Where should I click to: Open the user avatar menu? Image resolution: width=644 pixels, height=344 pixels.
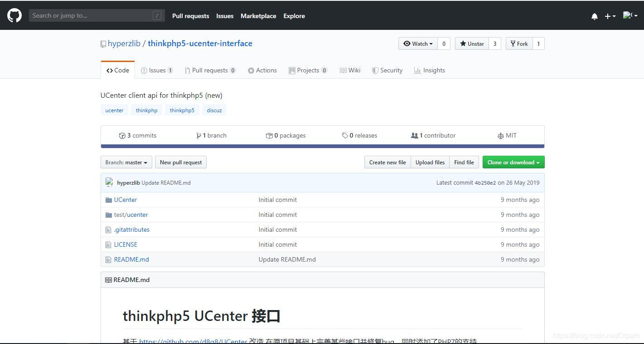(x=630, y=16)
